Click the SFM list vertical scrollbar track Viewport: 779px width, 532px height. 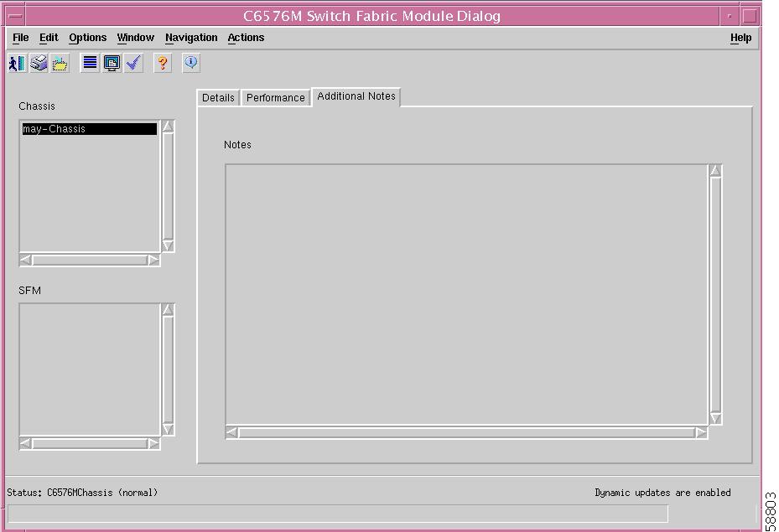(168, 369)
